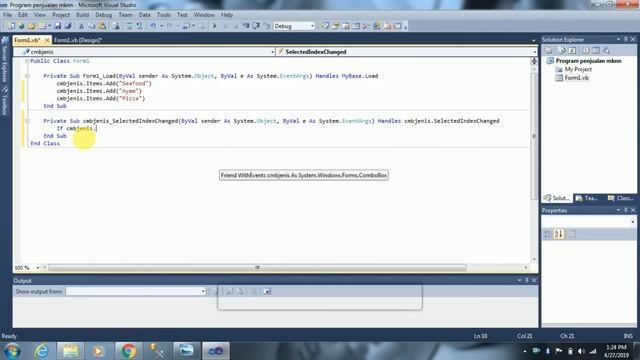Click the Open File folder icon
Screen dimensions: 640x360
click(x=31, y=26)
